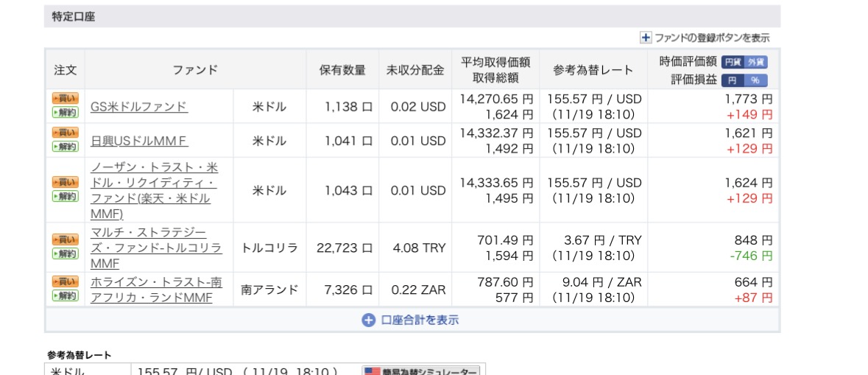Click 解約 button for GS米ドルファンド
This screenshot has height=375, width=868.
tap(65, 113)
